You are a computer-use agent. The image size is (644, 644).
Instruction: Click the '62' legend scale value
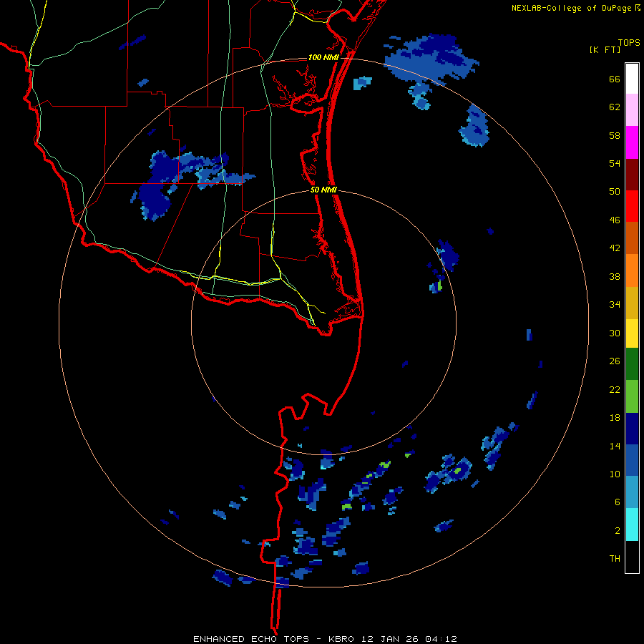pos(615,107)
